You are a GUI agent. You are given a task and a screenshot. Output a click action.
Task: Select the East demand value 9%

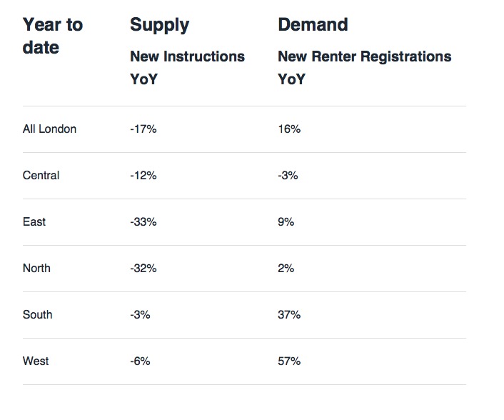tap(286, 222)
